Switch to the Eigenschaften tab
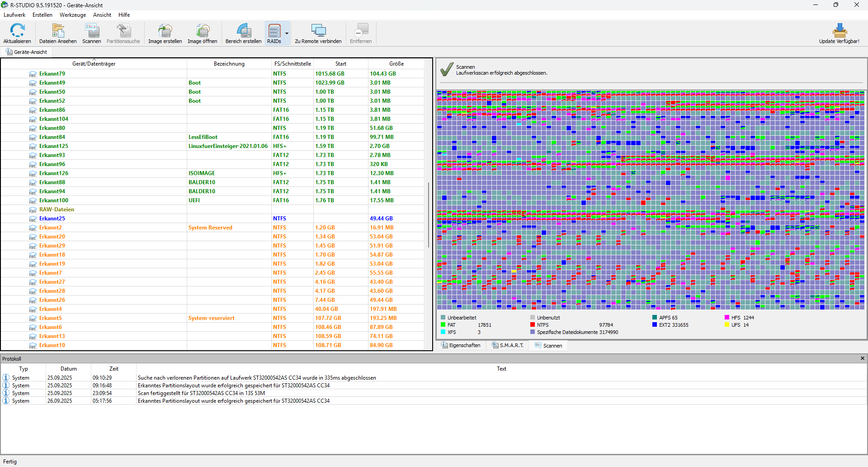The width and height of the screenshot is (868, 467). tap(462, 345)
